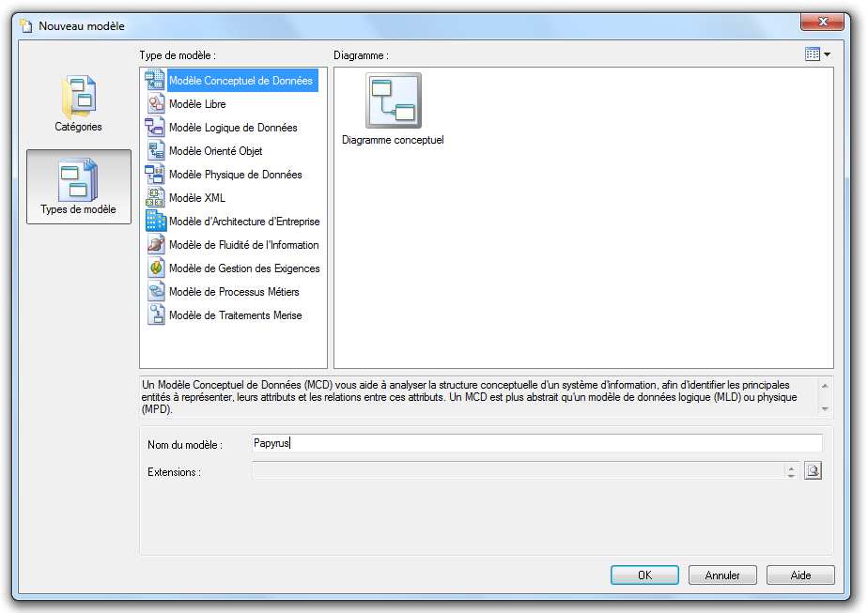868x613 pixels.
Task: Choose the Diagramme conceptuel icon
Action: pos(394,101)
